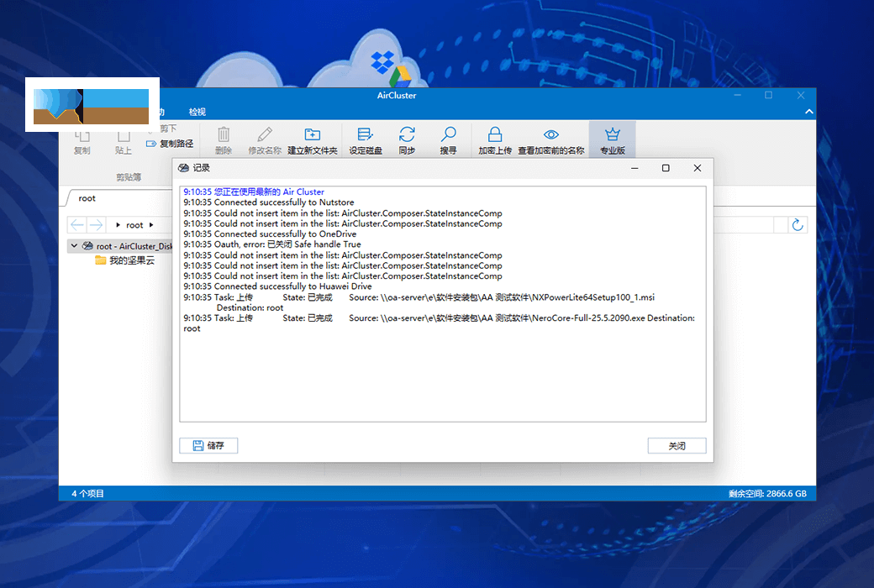Select the NeroCore-Full-25.5.2090.exe upload task line
Viewport: 874px width, 588px height.
[440, 323]
